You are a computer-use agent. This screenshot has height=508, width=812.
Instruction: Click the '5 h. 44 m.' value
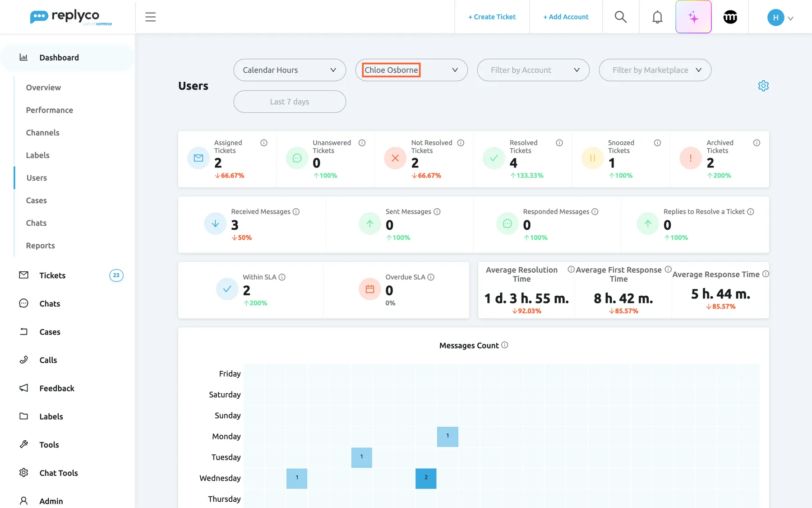(720, 294)
